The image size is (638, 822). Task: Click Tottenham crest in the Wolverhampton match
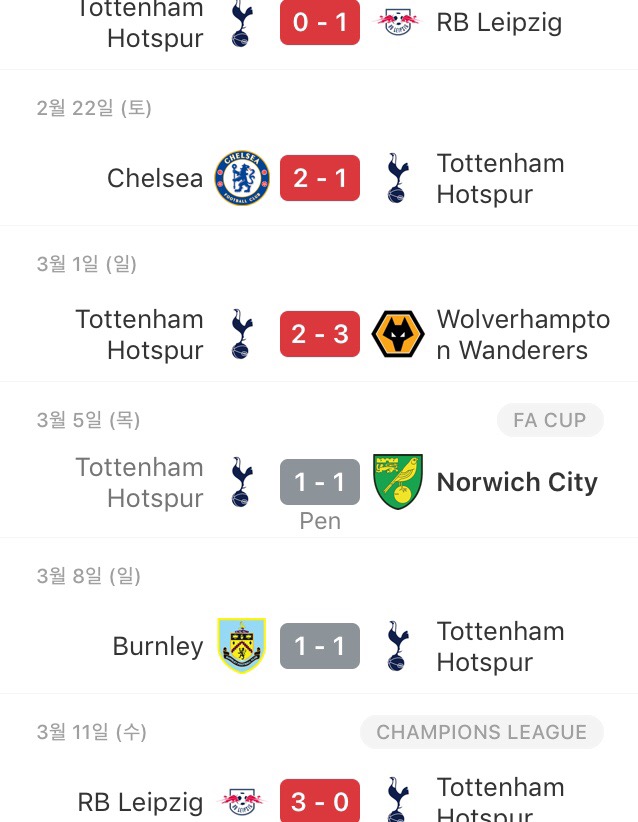[x=242, y=335]
